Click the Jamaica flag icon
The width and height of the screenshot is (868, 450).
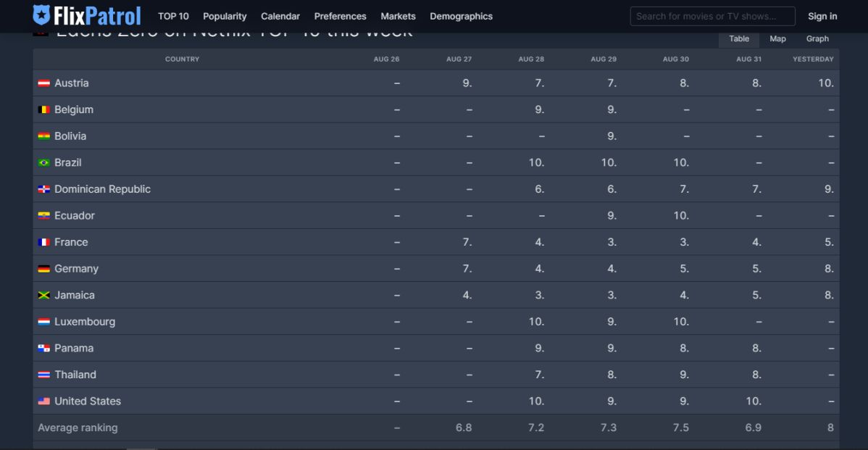(x=43, y=295)
